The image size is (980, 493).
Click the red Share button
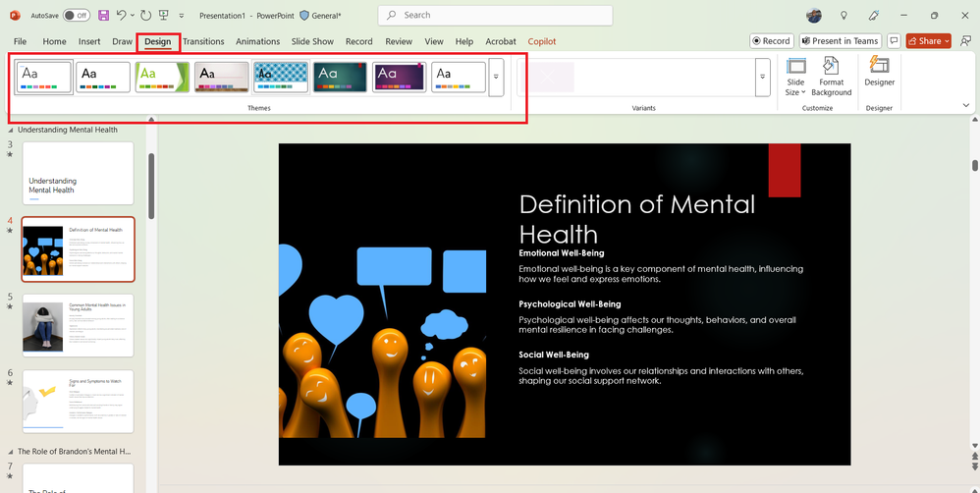point(929,40)
